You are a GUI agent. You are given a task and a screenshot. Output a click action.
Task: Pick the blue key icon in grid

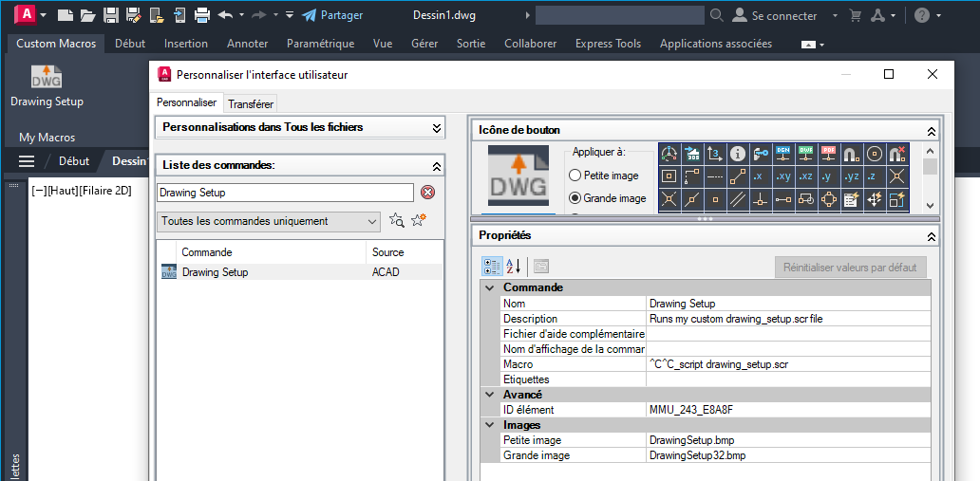[x=761, y=153]
